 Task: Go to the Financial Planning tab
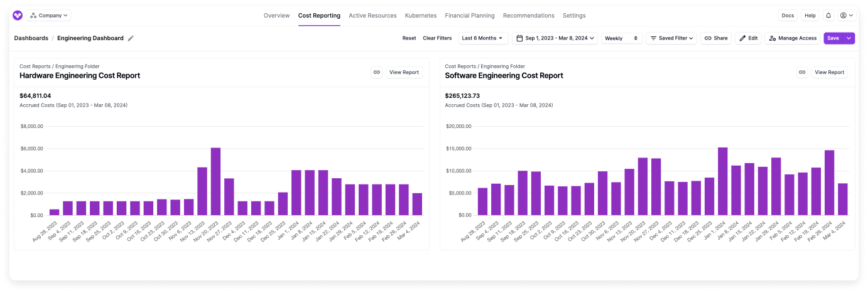(469, 16)
